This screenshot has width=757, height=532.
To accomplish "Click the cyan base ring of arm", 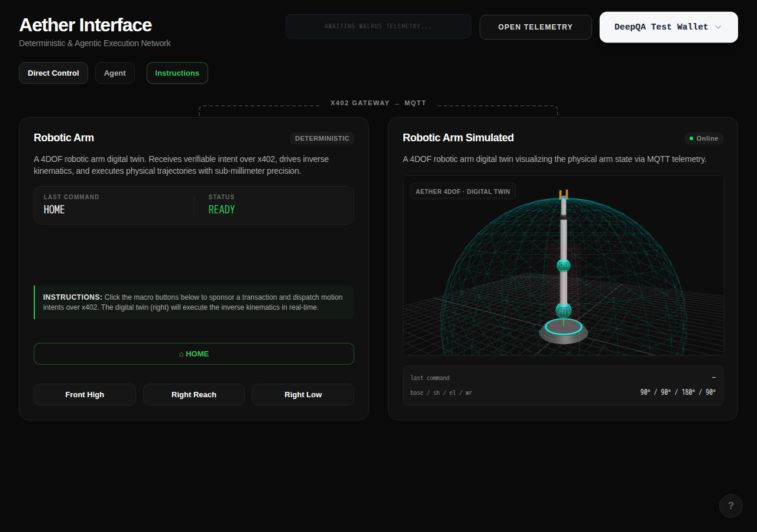I will [564, 326].
